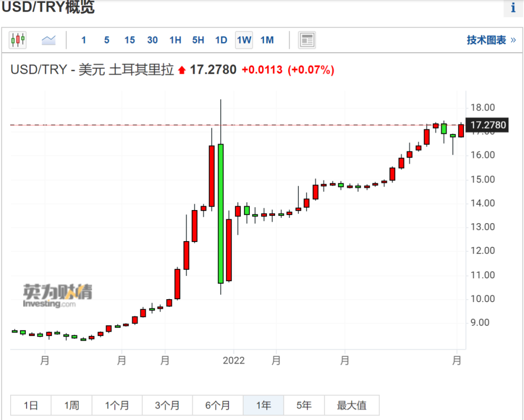Select the 15 minute interval
The image size is (524, 420).
click(x=130, y=40)
